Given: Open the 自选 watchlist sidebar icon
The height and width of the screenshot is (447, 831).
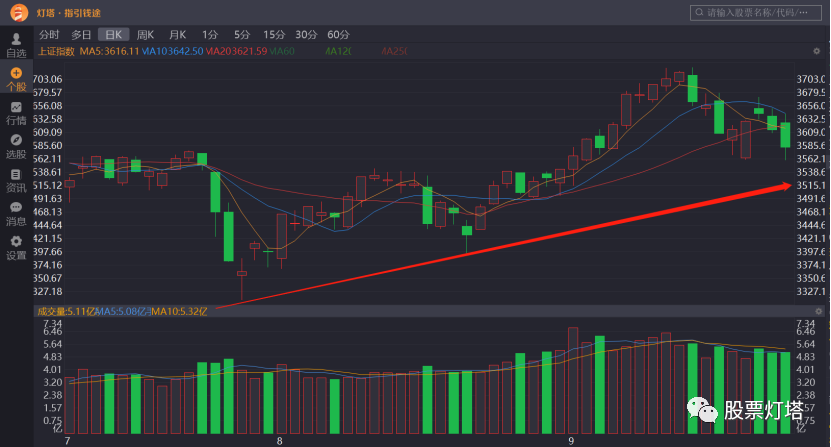Looking at the screenshot, I should 16,45.
